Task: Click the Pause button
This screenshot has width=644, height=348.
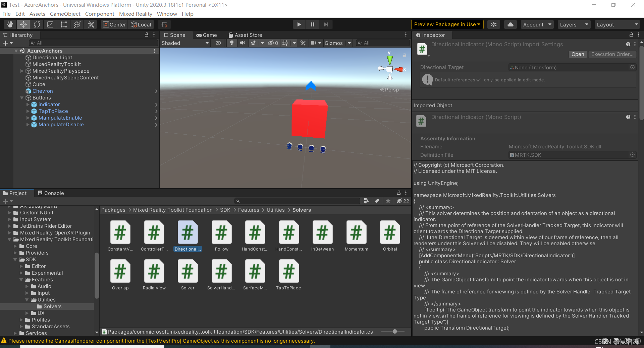Action: pos(313,24)
